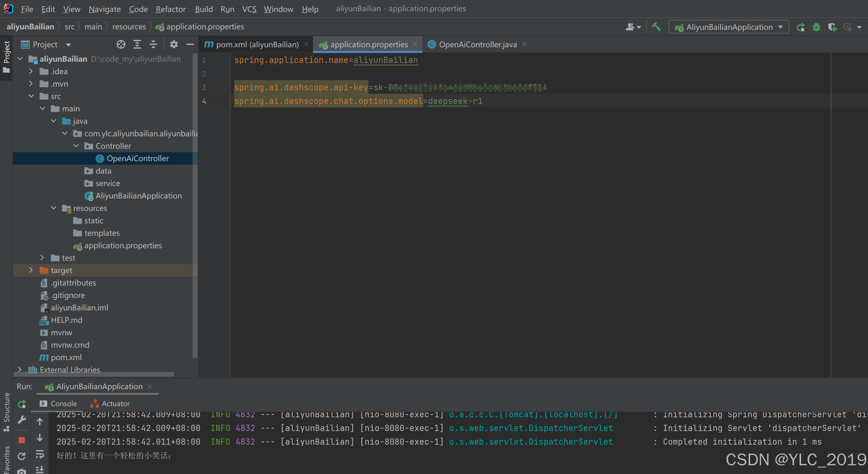This screenshot has height=474, width=868.
Task: Click Select Opened File crosshair icon
Action: pyautogui.click(x=121, y=45)
